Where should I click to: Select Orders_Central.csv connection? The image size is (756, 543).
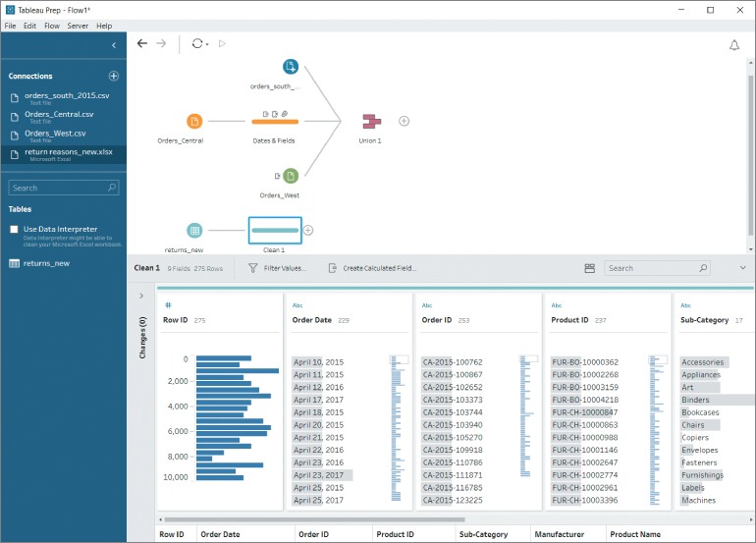click(64, 117)
